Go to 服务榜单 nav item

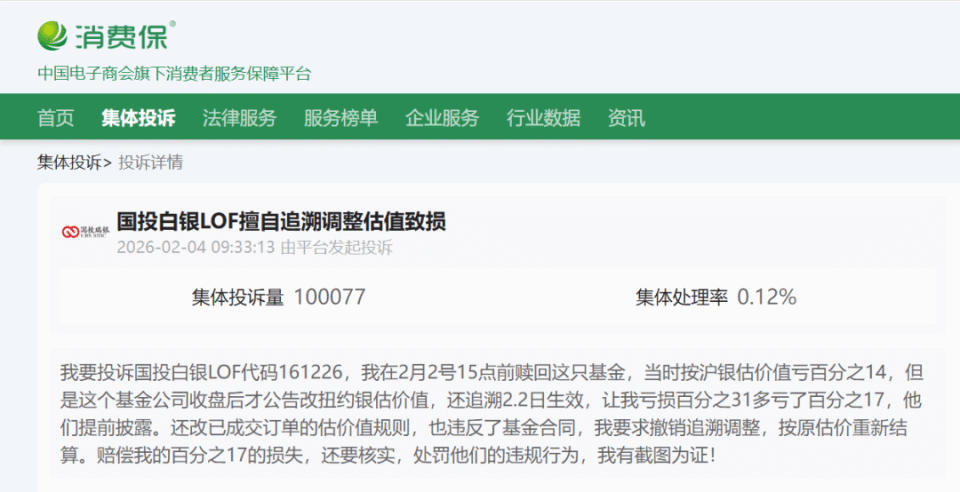[x=341, y=117]
